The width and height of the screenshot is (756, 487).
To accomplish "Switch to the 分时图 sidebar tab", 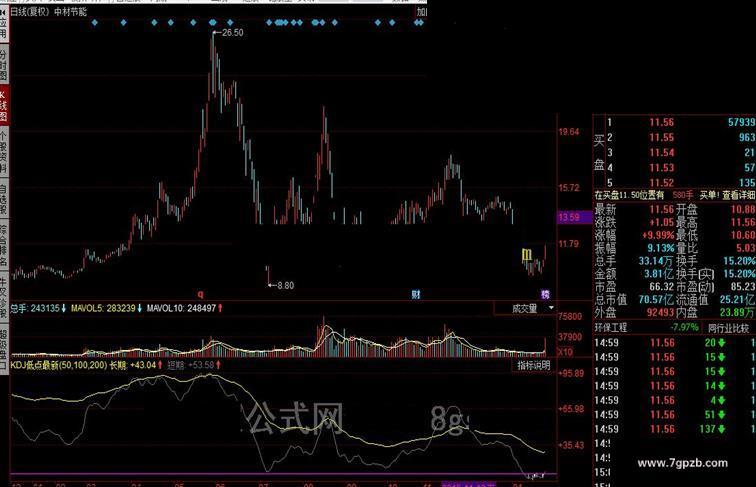I will [3, 65].
